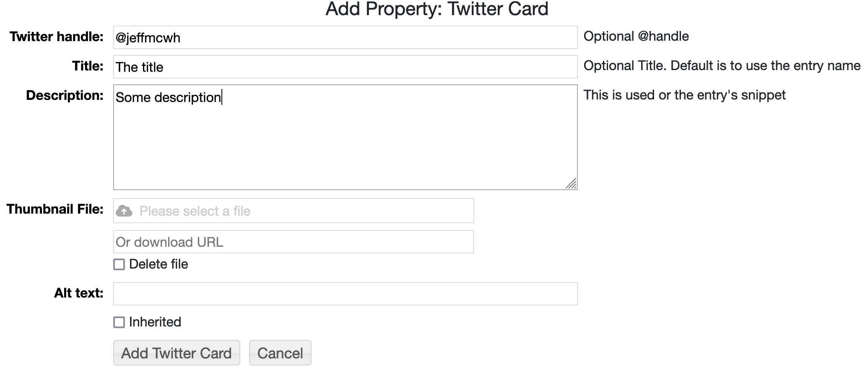
Task: Tick the Inherited checkbox
Action: (119, 322)
